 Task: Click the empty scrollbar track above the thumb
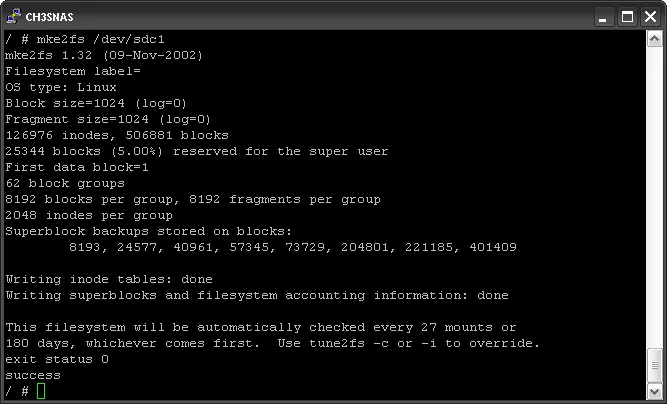(654, 198)
